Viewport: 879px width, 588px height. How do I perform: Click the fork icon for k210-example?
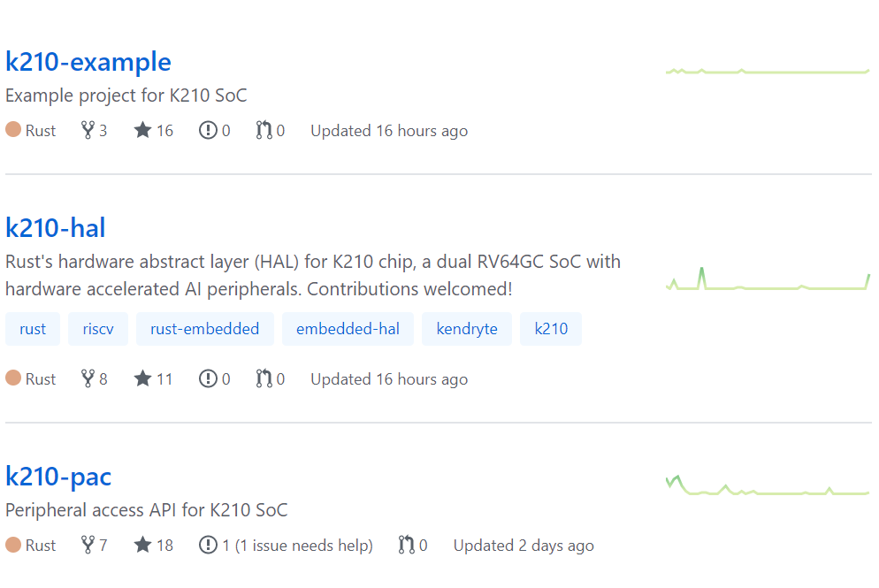click(x=88, y=131)
